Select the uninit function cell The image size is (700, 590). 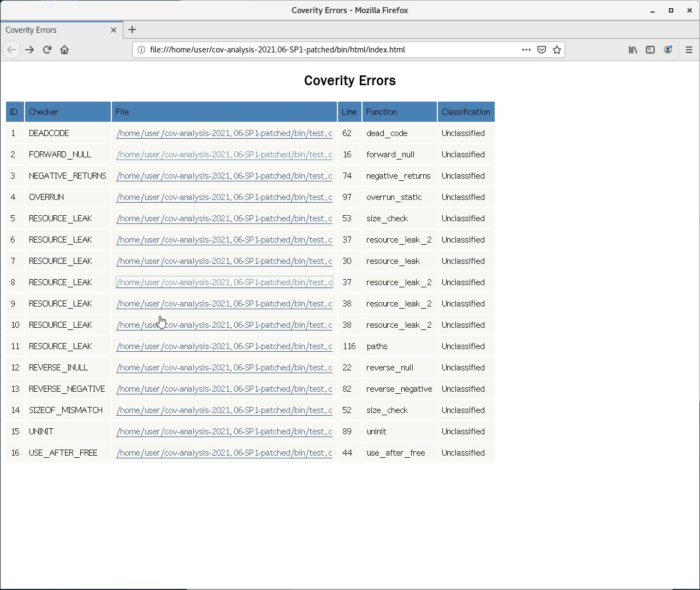pos(400,432)
